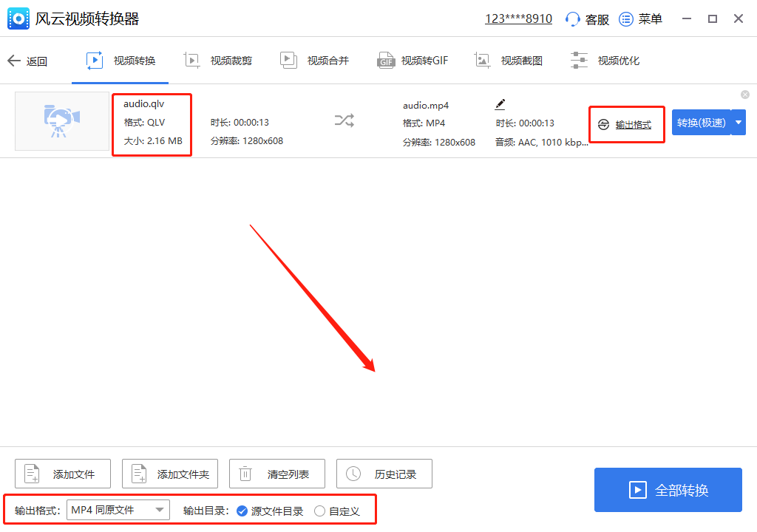757x532 pixels.
Task: Click the 清空列表 button
Action: (x=277, y=474)
